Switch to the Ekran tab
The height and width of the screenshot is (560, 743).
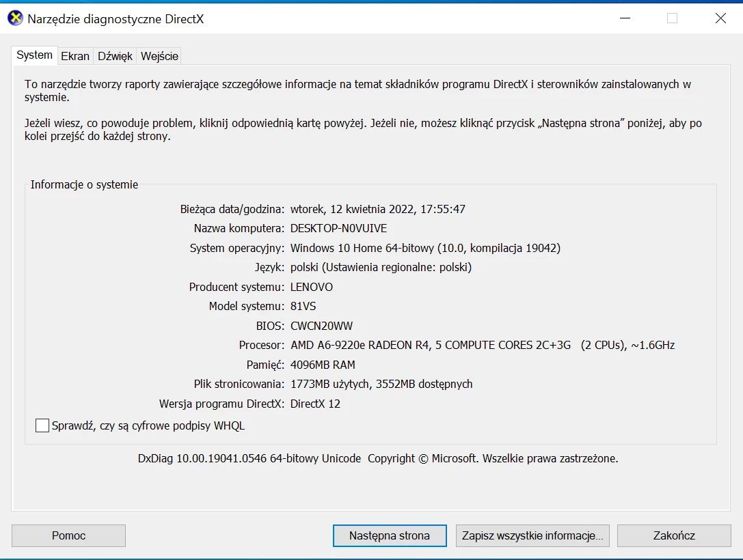[75, 56]
